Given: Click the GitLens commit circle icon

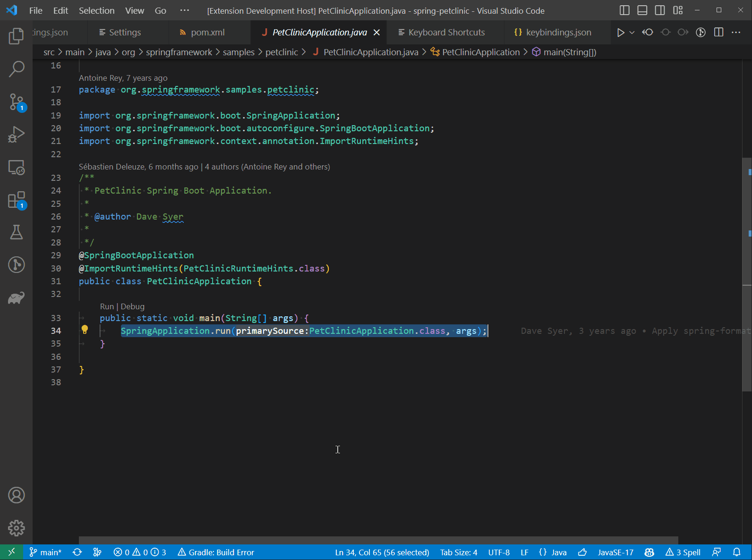Looking at the screenshot, I should click(x=666, y=32).
